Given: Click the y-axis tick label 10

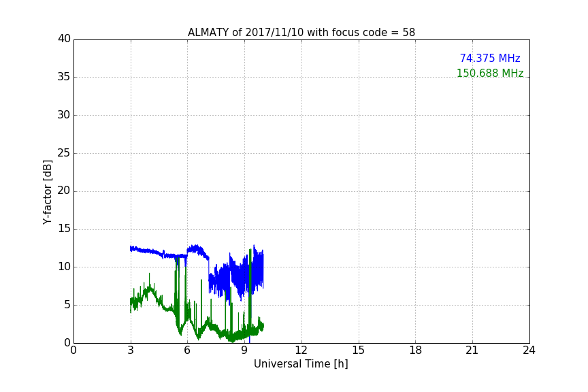Looking at the screenshot, I should pos(64,267).
